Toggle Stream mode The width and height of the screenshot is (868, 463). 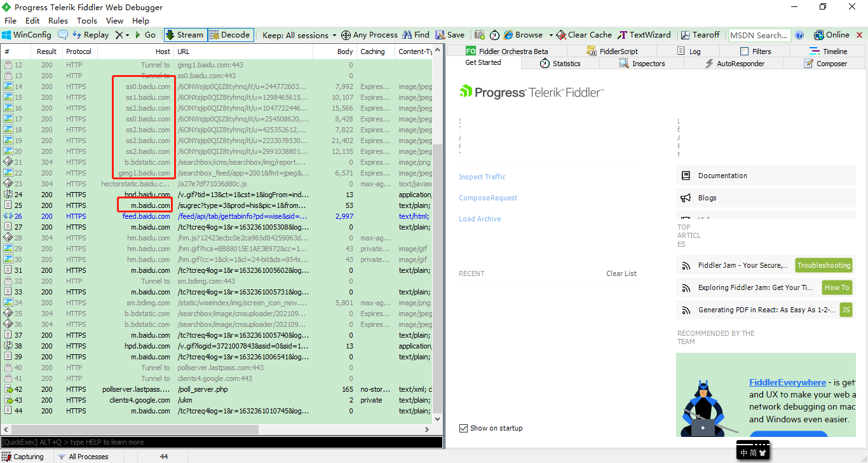pos(185,35)
